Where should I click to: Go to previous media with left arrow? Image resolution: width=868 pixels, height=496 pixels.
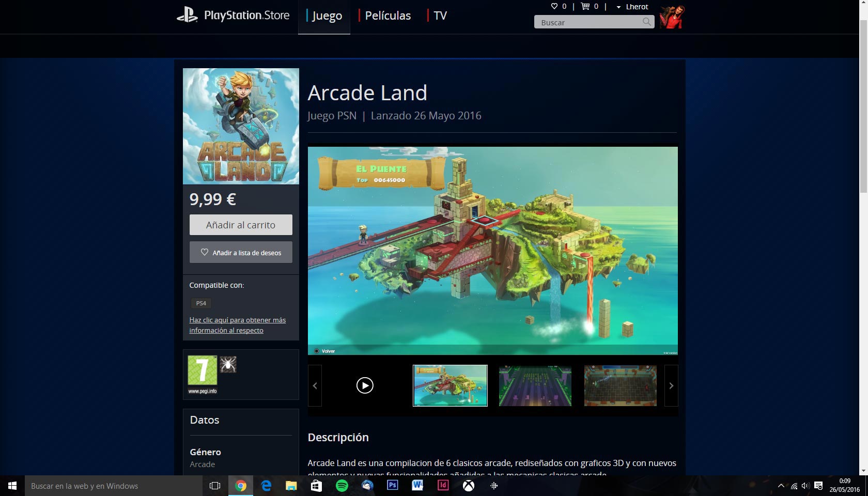315,385
